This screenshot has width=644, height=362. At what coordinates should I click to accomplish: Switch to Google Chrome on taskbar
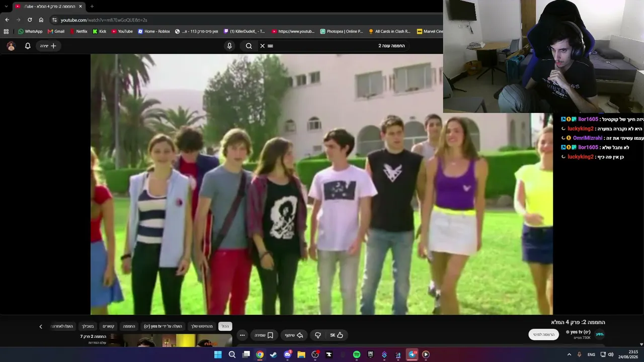(260, 354)
